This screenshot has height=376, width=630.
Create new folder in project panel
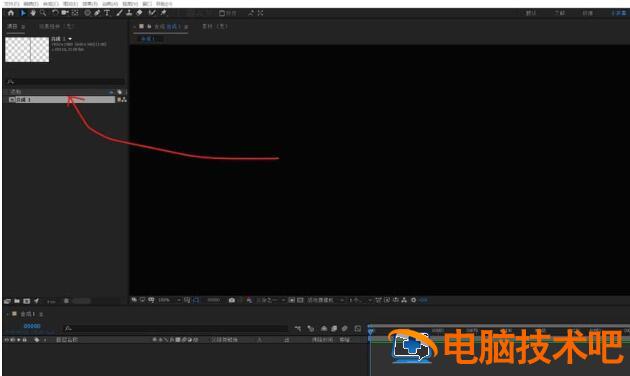17,301
